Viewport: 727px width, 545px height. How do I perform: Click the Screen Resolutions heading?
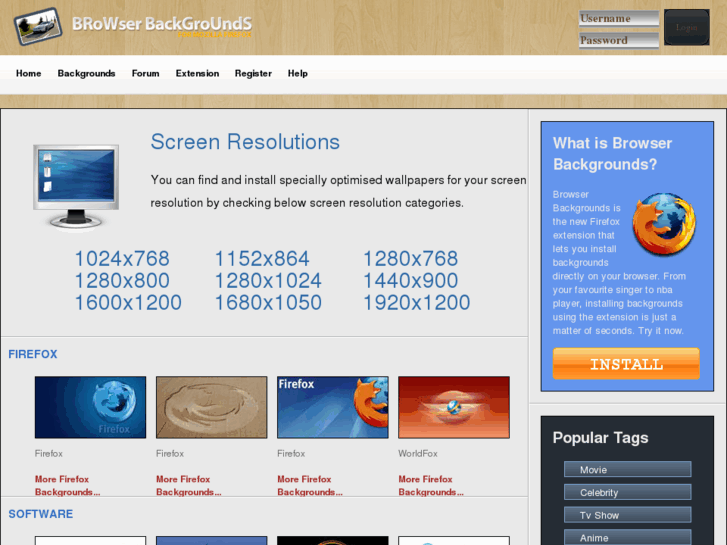pos(245,142)
